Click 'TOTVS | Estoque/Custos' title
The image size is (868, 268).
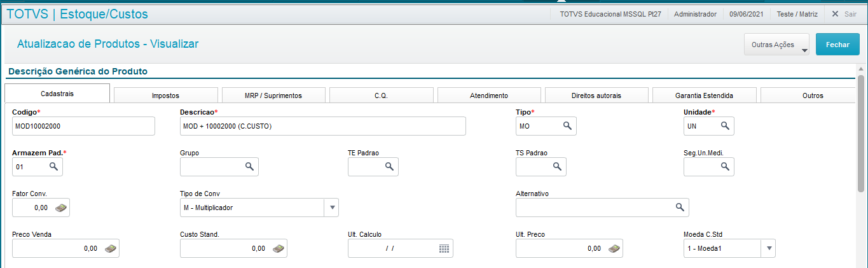tap(77, 13)
